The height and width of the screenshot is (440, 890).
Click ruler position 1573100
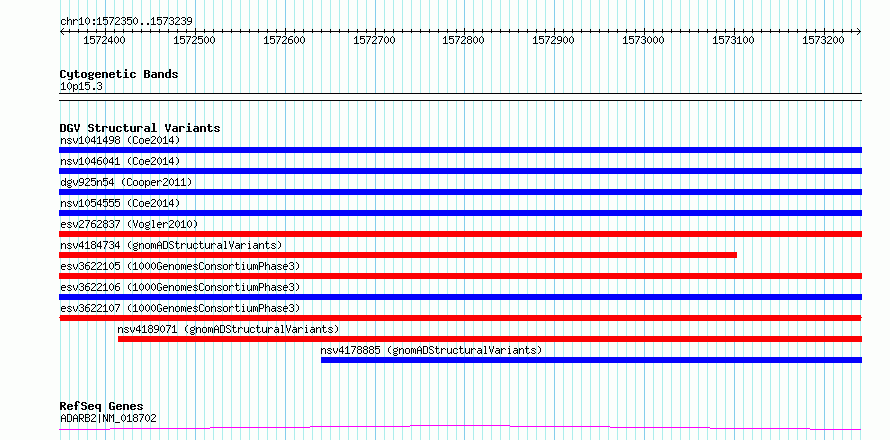(x=733, y=40)
